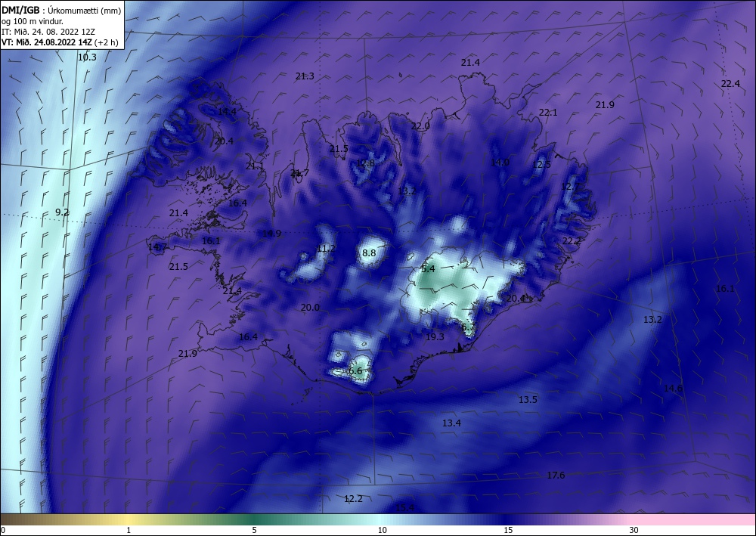This screenshot has height=536, width=756.
Task: Click the map value '12.2'
Action: pos(353,499)
